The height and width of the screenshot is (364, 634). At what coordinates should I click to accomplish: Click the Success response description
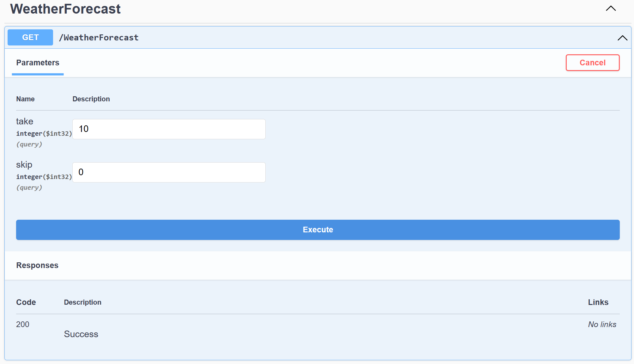81,334
